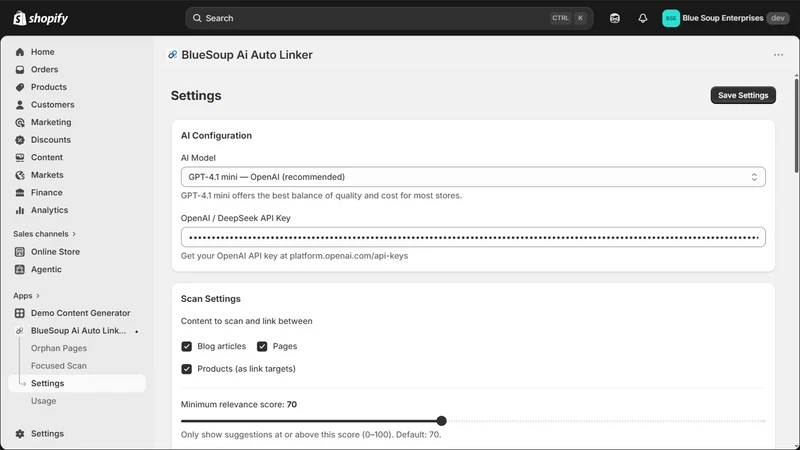Click 'Minimum relevance score: 70' label

239,405
